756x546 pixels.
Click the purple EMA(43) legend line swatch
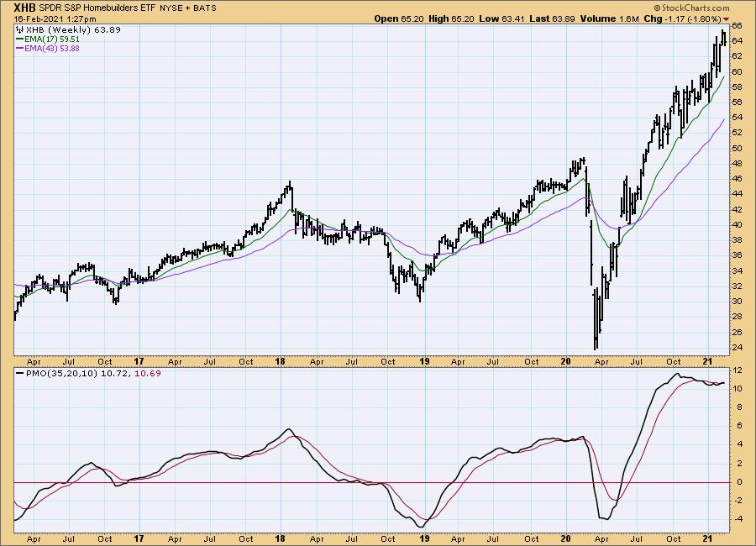click(20, 48)
